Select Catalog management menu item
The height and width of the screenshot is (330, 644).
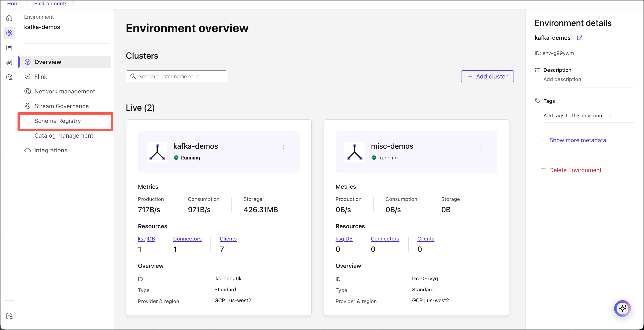pyautogui.click(x=63, y=136)
